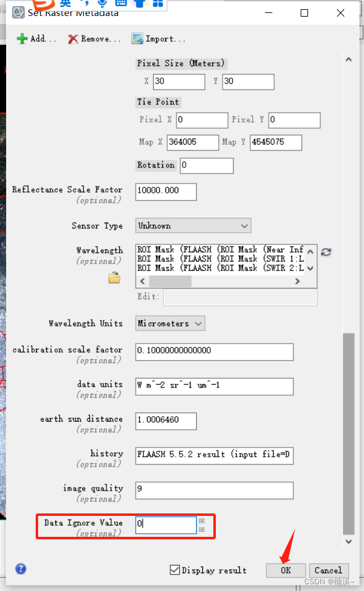The width and height of the screenshot is (364, 591).
Task: Select the SWIR 2 wavelength list row
Action: (x=220, y=268)
